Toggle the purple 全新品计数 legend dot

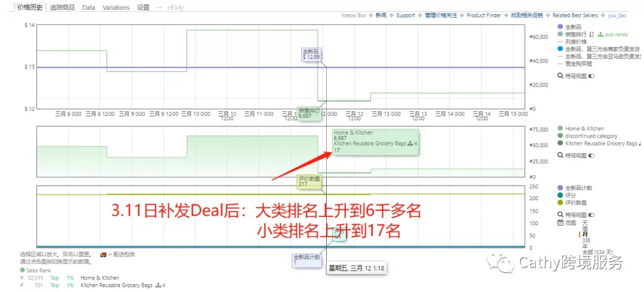560,188
